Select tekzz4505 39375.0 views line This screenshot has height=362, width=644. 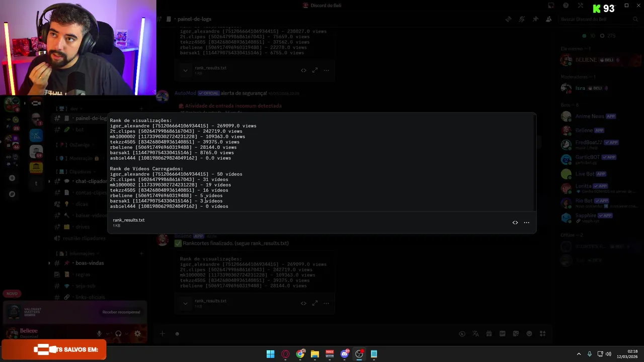point(175,142)
